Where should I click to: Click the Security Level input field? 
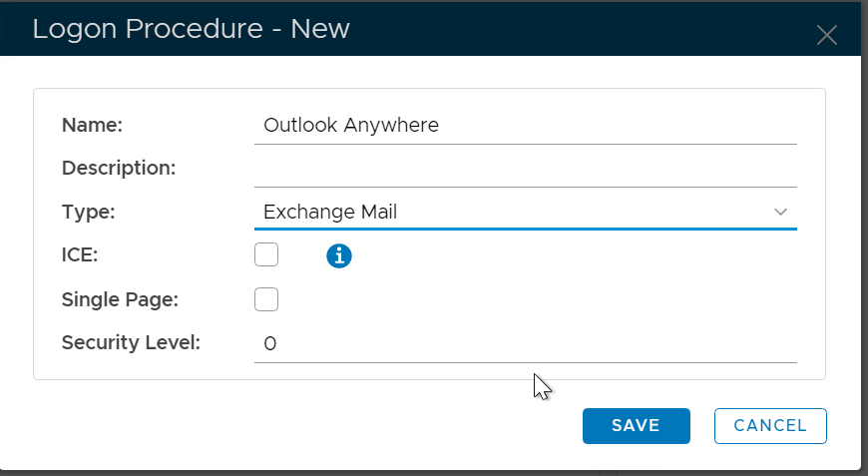525,344
